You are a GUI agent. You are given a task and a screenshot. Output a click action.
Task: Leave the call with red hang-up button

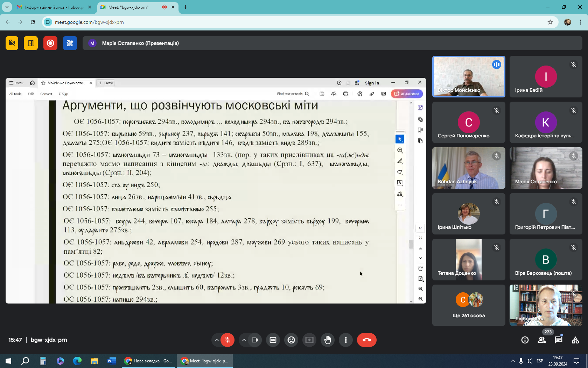(x=366, y=340)
